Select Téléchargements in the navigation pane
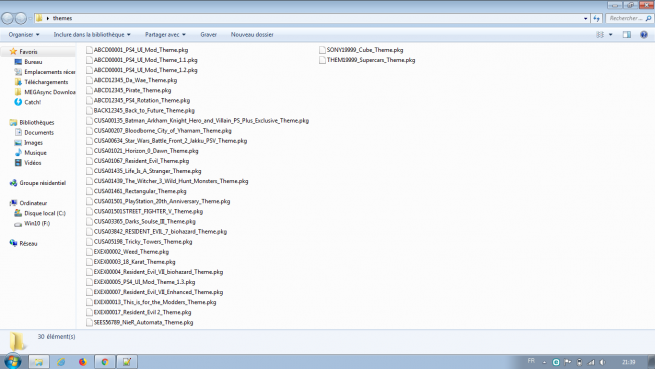This screenshot has height=369, width=655. click(x=46, y=82)
